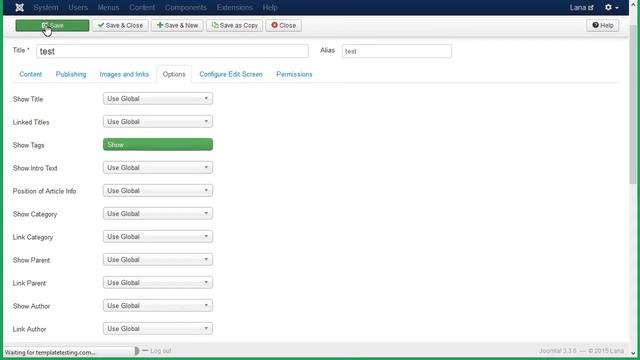Edit the Alias input field

[x=397, y=51]
